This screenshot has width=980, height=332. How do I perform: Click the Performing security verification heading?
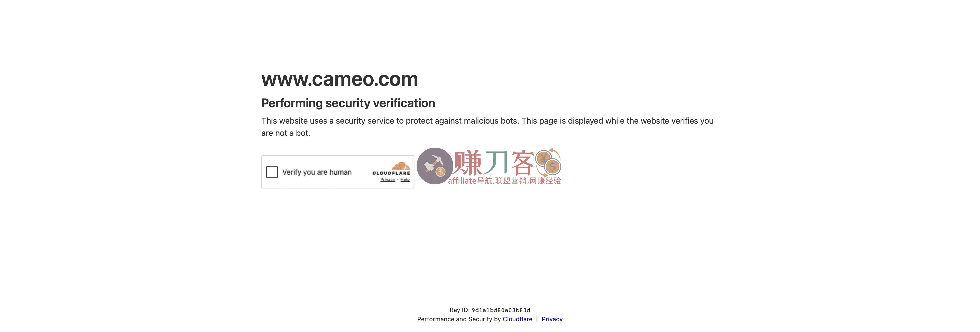tap(348, 103)
